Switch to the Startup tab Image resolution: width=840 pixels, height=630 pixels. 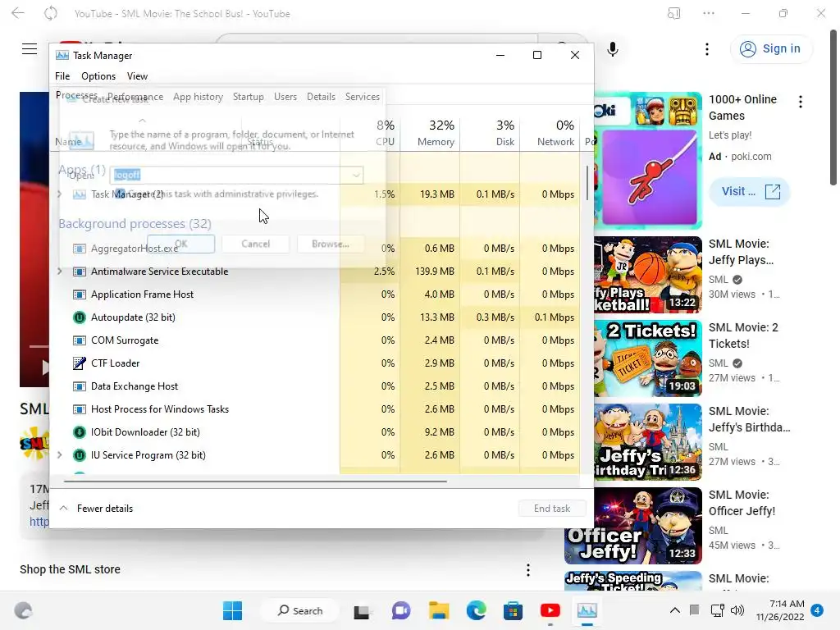248,97
